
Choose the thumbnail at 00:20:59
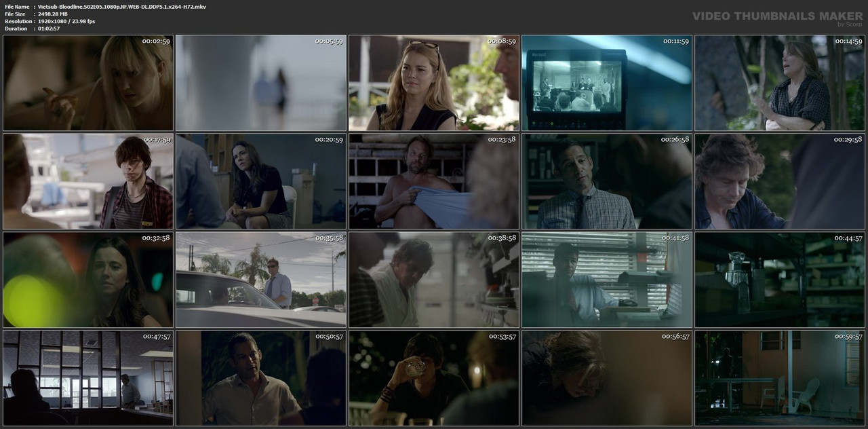tap(261, 181)
